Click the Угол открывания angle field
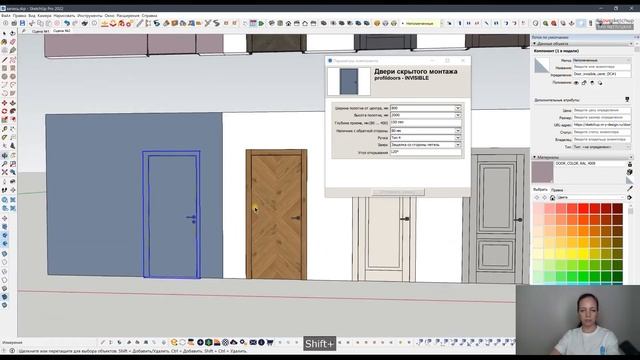640x360 pixels. 426,152
